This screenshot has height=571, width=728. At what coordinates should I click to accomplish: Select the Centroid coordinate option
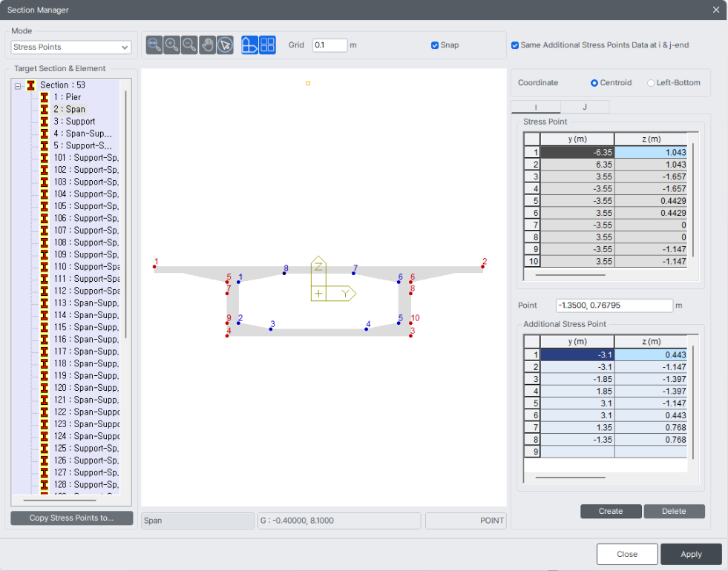pos(594,82)
